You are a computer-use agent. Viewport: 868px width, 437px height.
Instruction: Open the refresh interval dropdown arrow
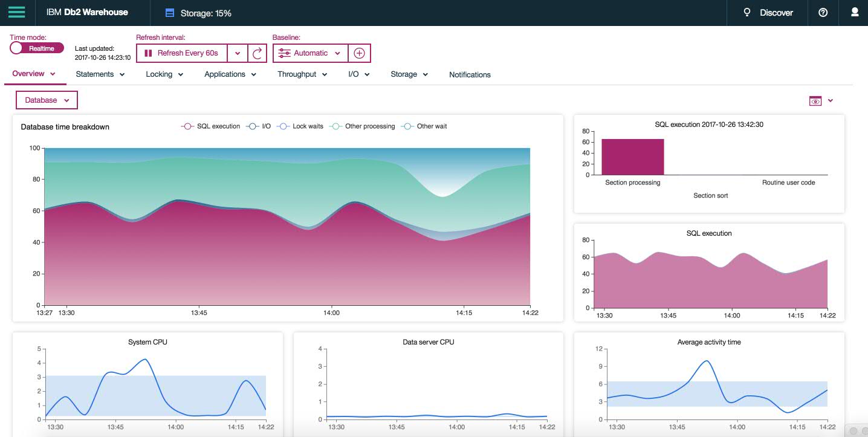(x=238, y=53)
